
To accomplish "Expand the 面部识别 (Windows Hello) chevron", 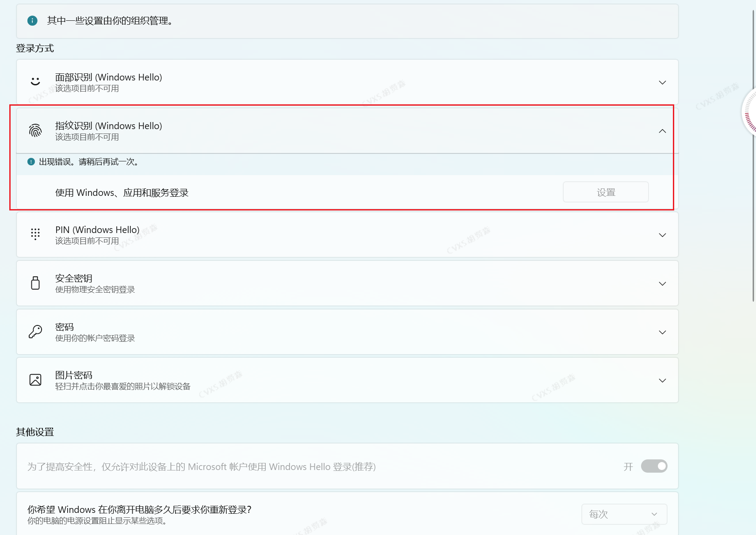I will tap(662, 82).
